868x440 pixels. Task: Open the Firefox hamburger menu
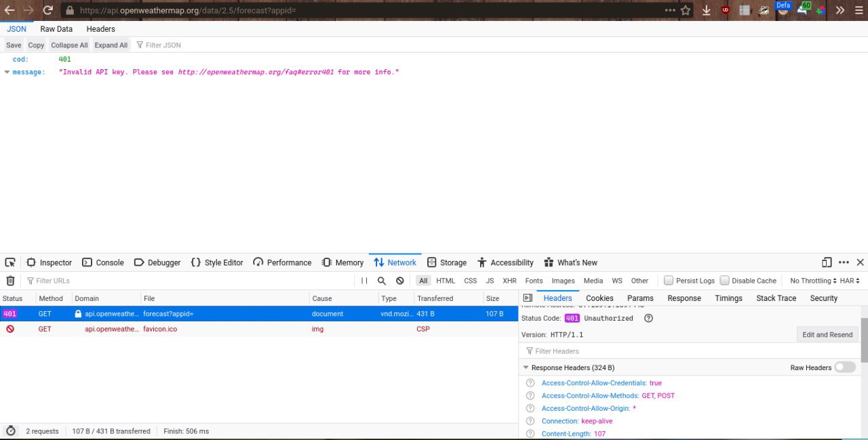(859, 10)
